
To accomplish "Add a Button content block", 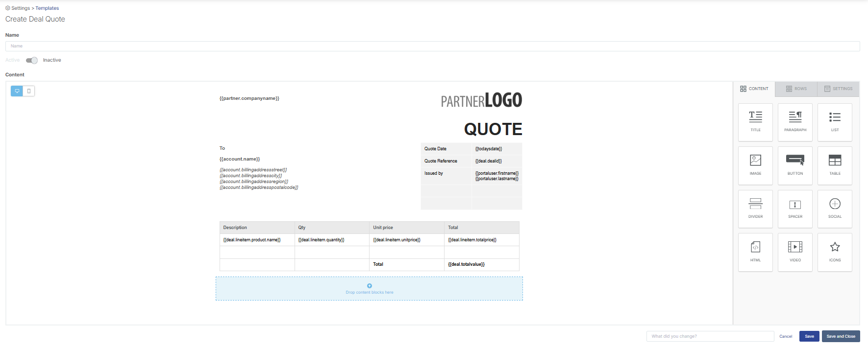I will pyautogui.click(x=795, y=165).
